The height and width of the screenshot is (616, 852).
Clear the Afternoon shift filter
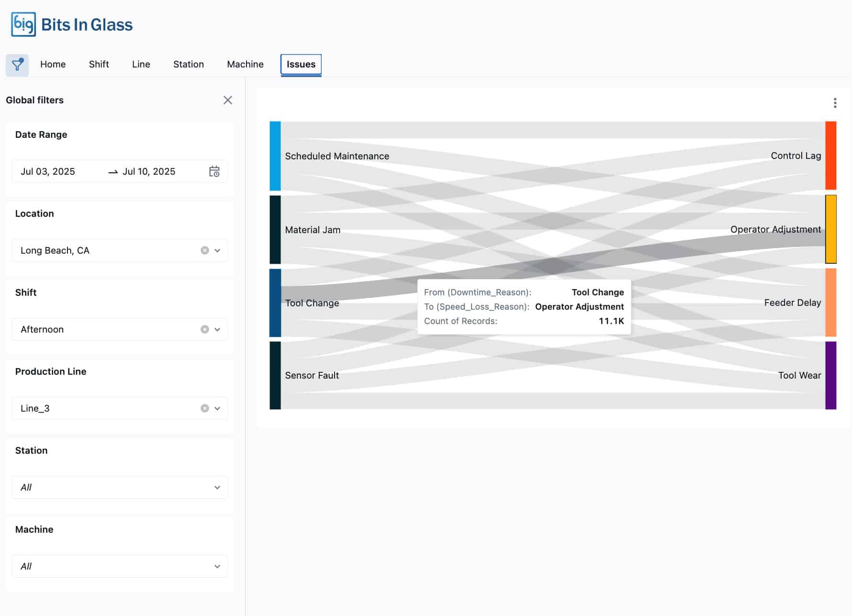205,329
